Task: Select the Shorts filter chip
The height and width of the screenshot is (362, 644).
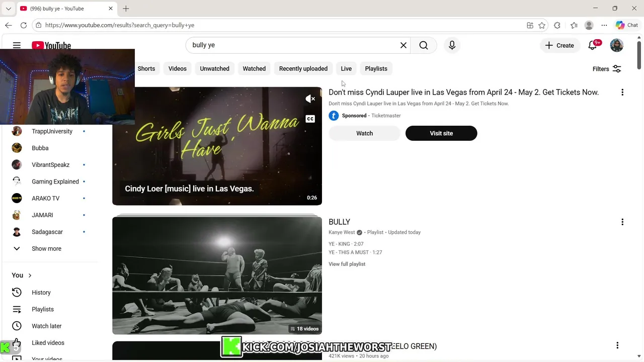Action: coord(146,69)
